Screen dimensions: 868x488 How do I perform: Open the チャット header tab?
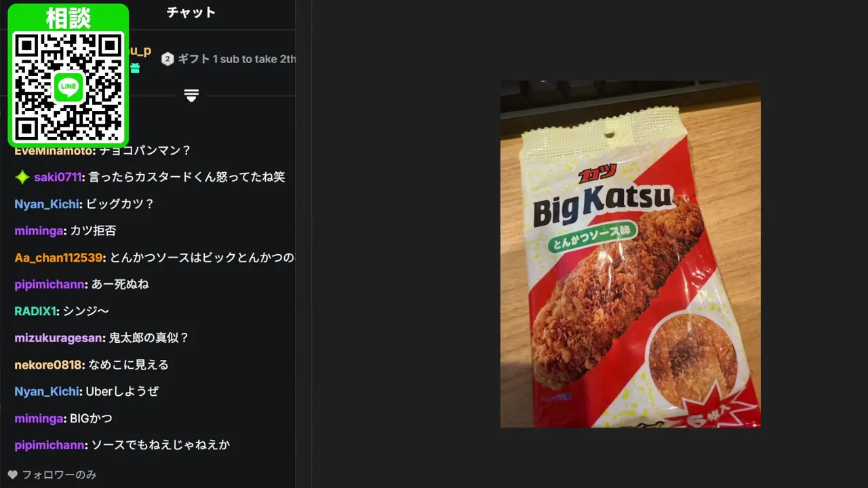pos(191,12)
